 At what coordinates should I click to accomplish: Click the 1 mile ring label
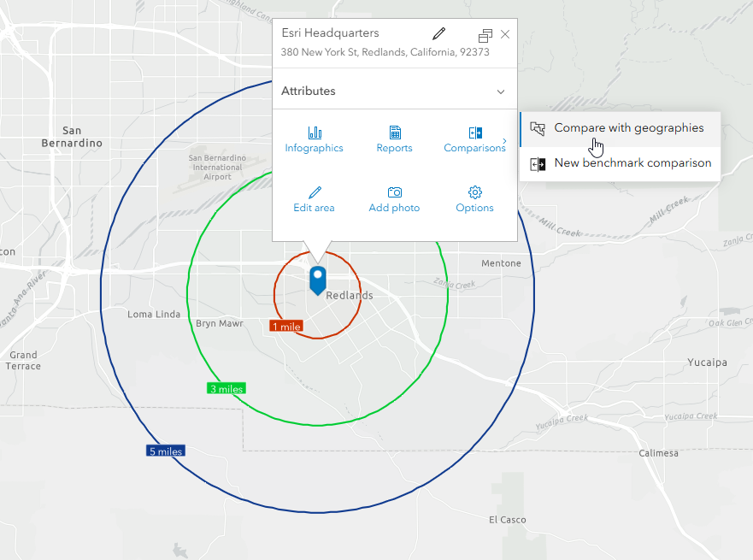[x=286, y=326]
